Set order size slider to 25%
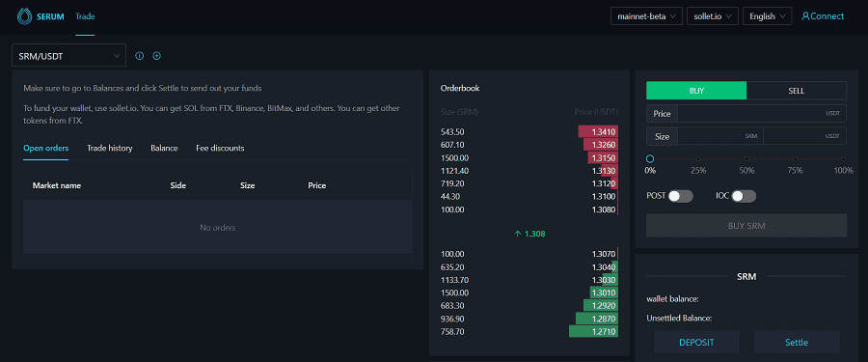The image size is (868, 362). (x=698, y=159)
